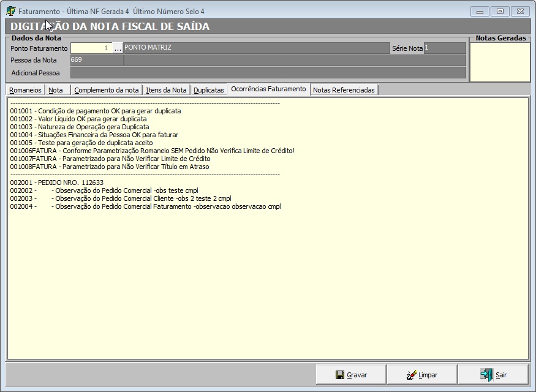Select the Ocorrências Faturamento tab
This screenshot has height=392, width=536.
coord(268,89)
